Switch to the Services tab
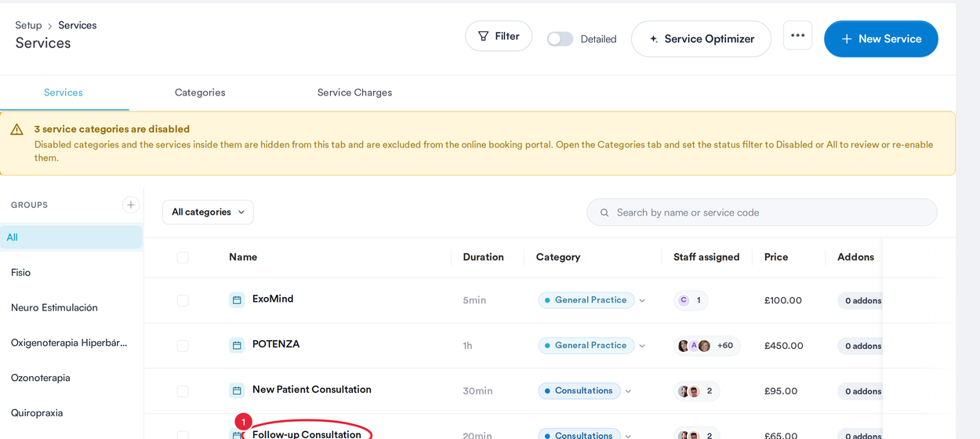 64,93
